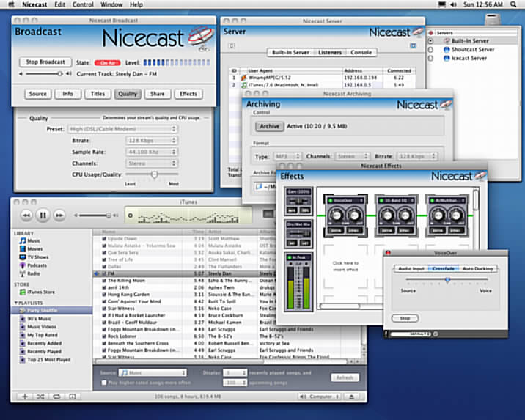This screenshot has width=525, height=420.
Task: Click the Stop Broadcast button
Action: (45, 62)
